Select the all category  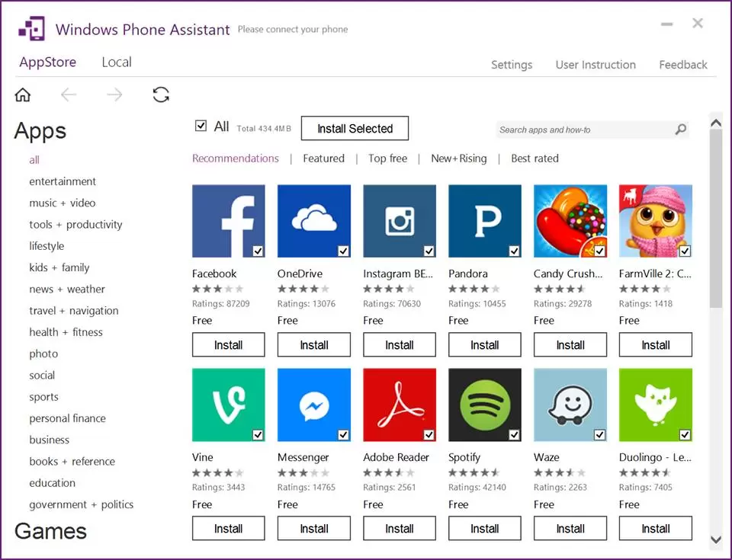[x=34, y=160]
